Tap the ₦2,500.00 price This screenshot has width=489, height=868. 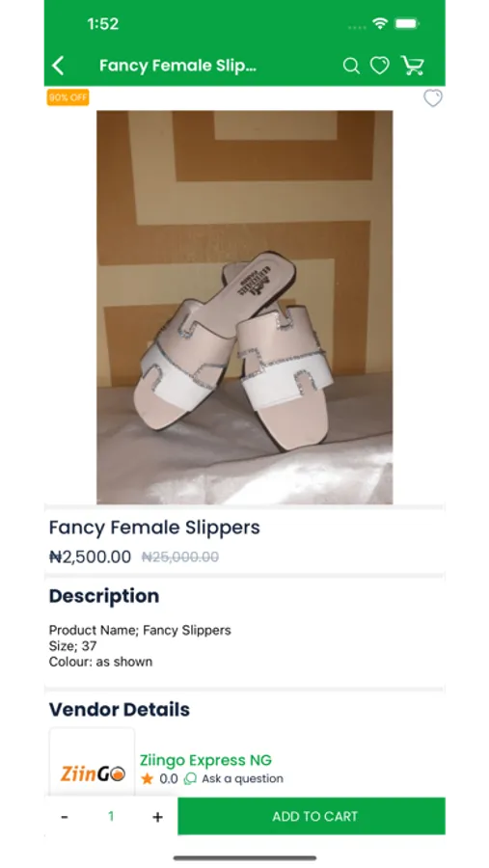pyautogui.click(x=90, y=556)
